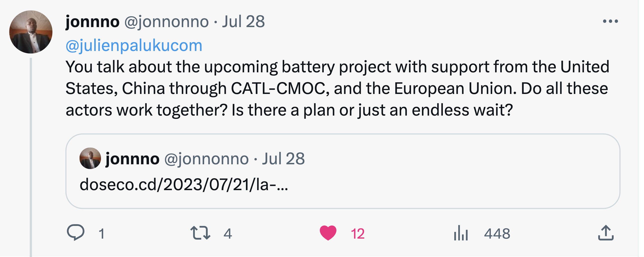Click the share upload icon
This screenshot has height=257, width=644.
[x=605, y=233]
